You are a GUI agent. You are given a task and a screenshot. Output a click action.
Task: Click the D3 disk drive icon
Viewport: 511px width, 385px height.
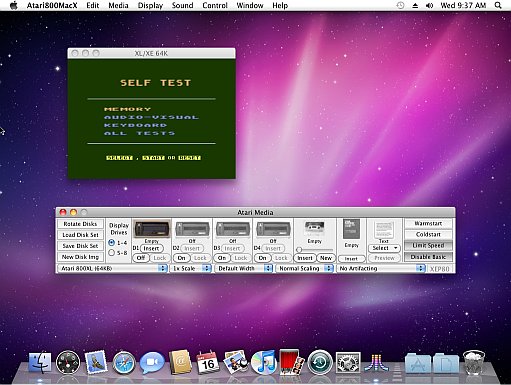[x=233, y=229]
